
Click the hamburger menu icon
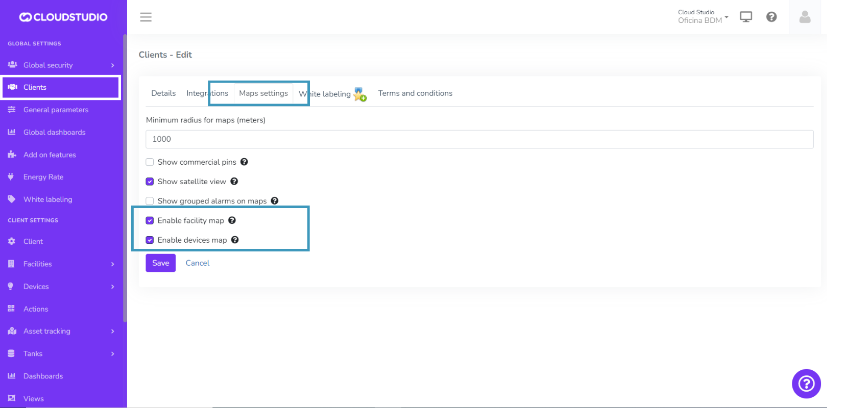coord(146,17)
